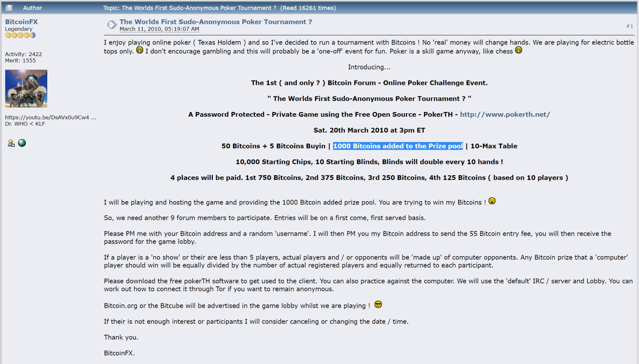
Task: Open the globe website icon for BitcoinFX
Action: (x=22, y=143)
